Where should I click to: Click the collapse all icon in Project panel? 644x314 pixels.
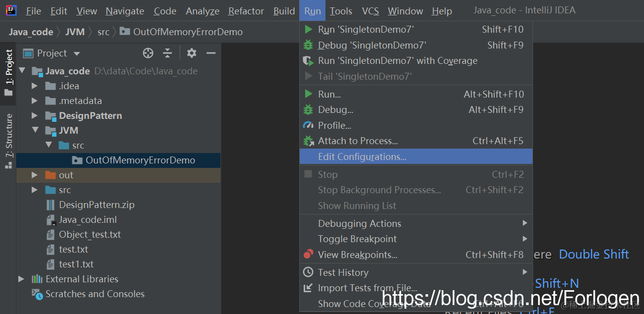point(168,53)
